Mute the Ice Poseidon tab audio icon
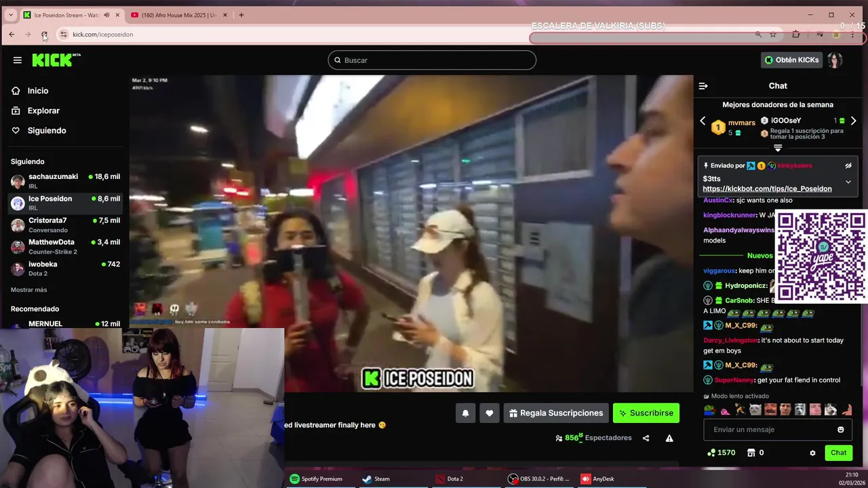Screen dimensions: 868x488 (x=106, y=15)
